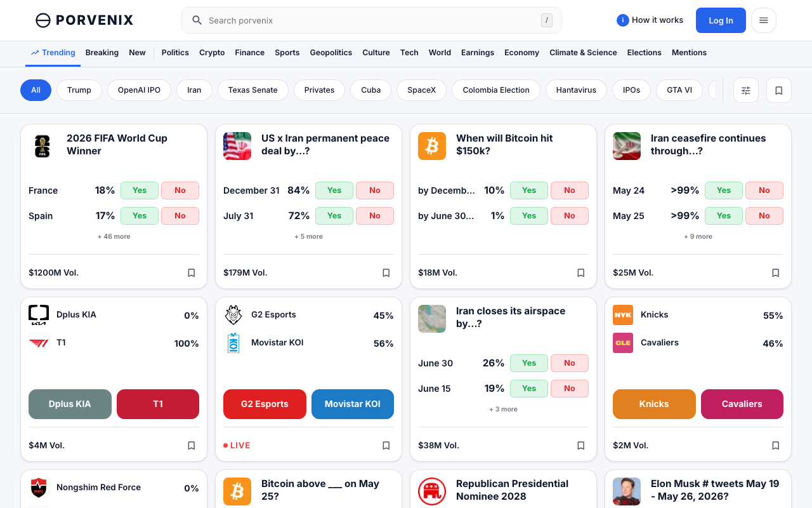Viewport: 812px width, 508px height.
Task: Bookmark the Iran closes its airspace market
Action: pos(581,445)
